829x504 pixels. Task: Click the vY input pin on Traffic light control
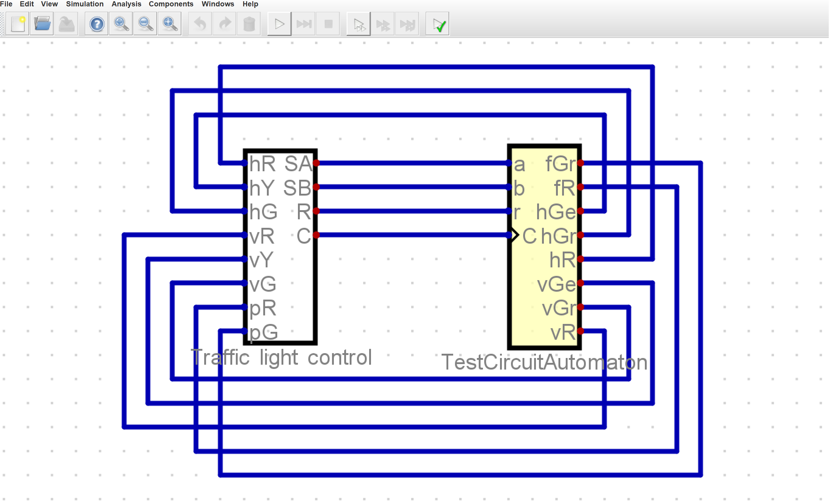[x=245, y=259]
